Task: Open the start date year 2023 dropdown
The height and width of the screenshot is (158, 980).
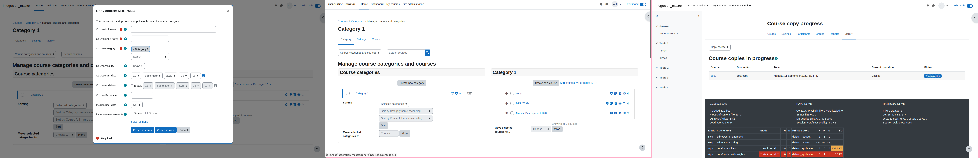Action: pos(170,76)
